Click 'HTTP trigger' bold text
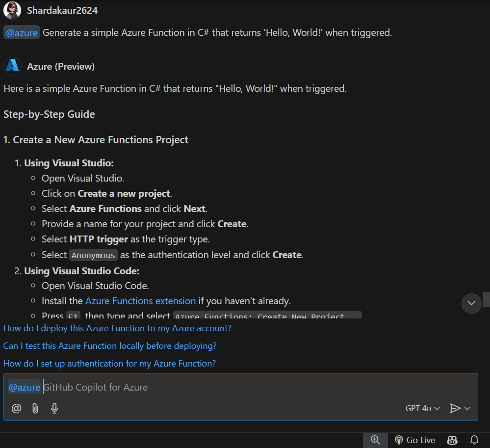Screen dimensions: 490x448 click(99, 239)
